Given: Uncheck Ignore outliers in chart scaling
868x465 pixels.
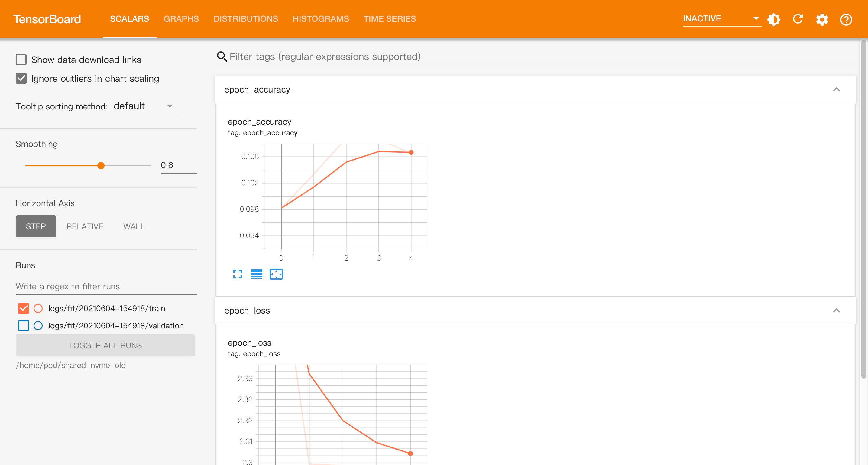Looking at the screenshot, I should point(21,79).
